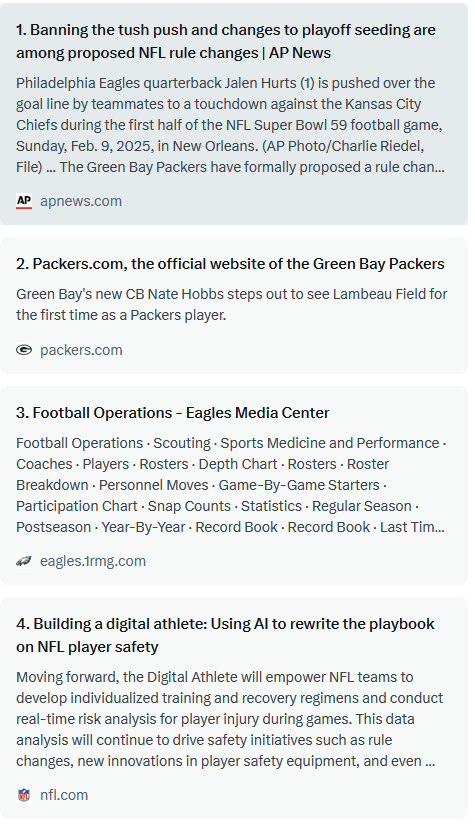Click the NFL shield favicon
Screen dimensions: 475x834
pos(24,795)
